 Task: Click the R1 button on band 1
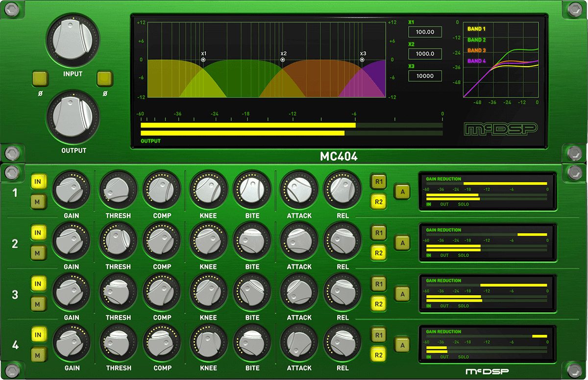click(x=378, y=181)
